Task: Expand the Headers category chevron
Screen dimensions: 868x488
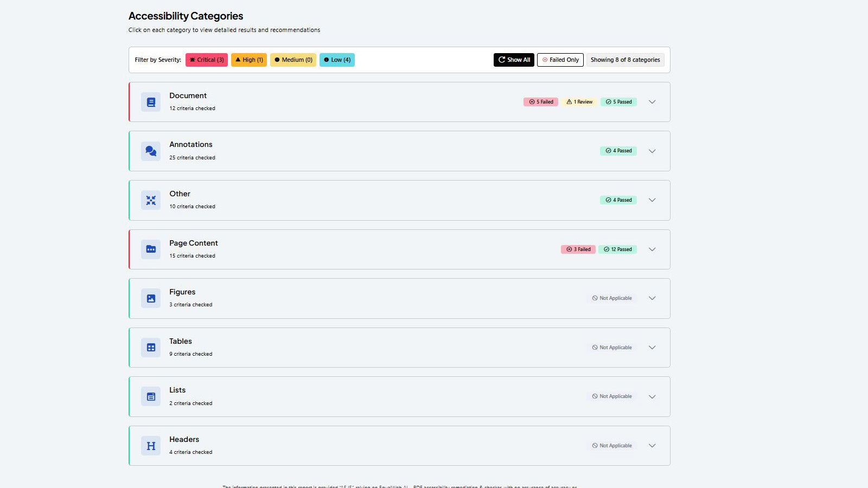Action: pyautogui.click(x=652, y=446)
